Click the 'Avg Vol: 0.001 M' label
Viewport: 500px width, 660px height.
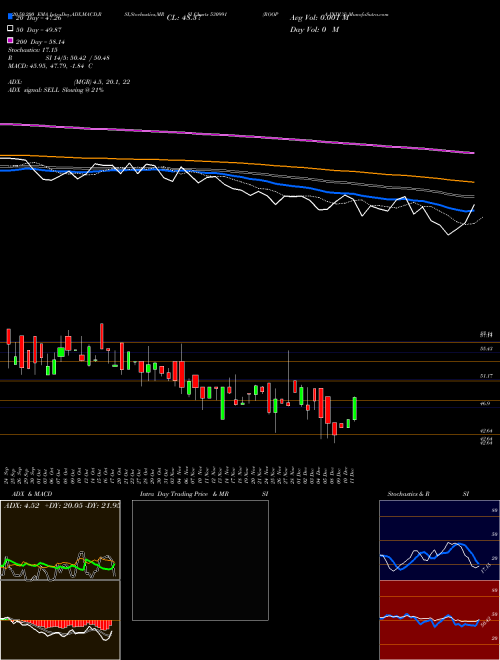pos(319,18)
